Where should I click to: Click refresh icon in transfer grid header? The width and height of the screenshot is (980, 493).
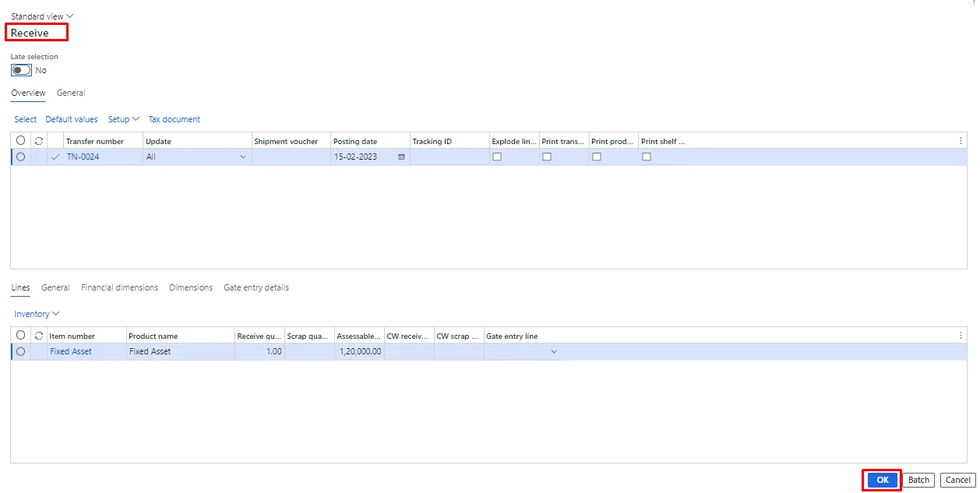point(38,141)
